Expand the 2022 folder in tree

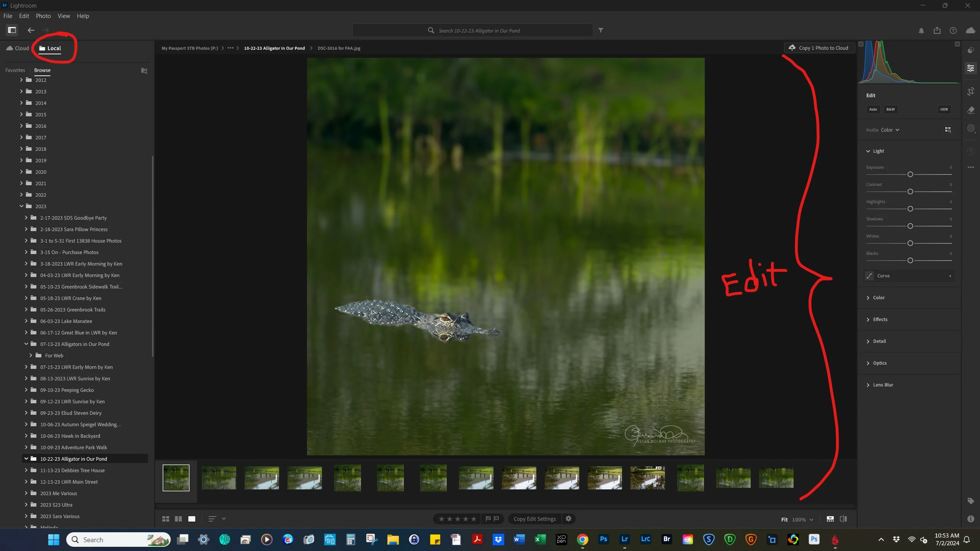(21, 195)
